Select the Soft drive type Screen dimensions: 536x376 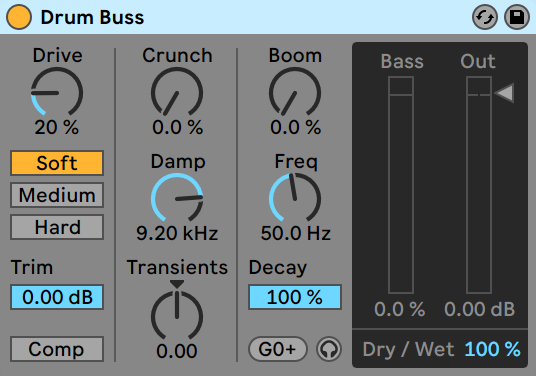[x=57, y=163]
